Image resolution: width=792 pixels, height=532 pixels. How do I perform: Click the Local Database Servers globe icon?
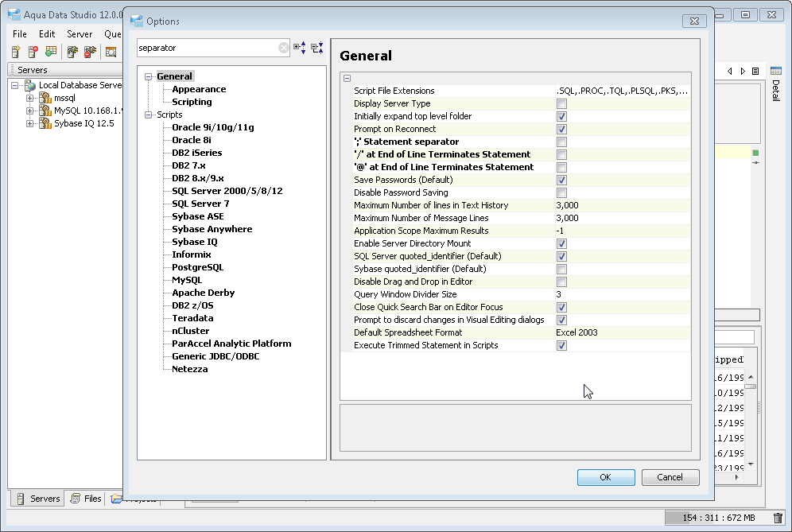tap(30, 85)
